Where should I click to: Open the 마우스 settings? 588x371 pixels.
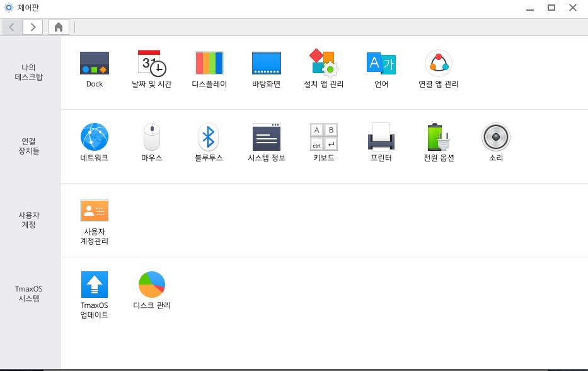click(x=152, y=137)
